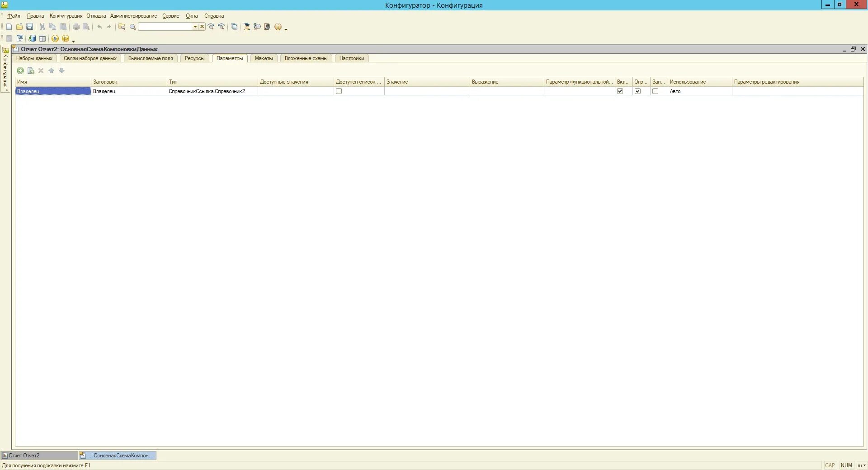Toggle 'Огр...' checkbox in Владелец row
Screen dimensions: 868x470
[x=638, y=91]
